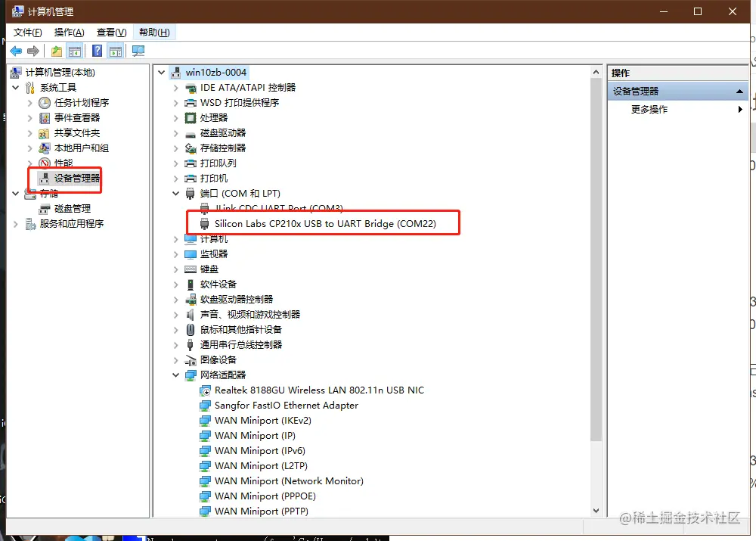Expand the 任务计划程序 tree node
756x541 pixels.
(29, 103)
